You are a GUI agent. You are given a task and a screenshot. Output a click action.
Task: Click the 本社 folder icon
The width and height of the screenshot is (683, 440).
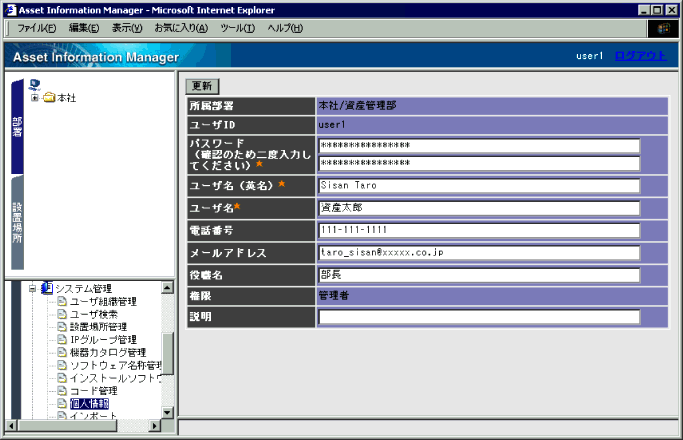coord(49,98)
